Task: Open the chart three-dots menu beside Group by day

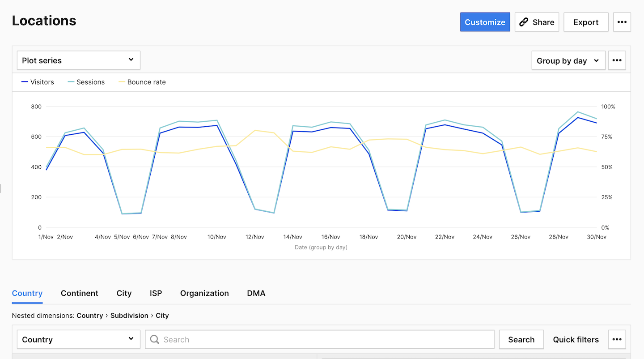Action: 617,60
